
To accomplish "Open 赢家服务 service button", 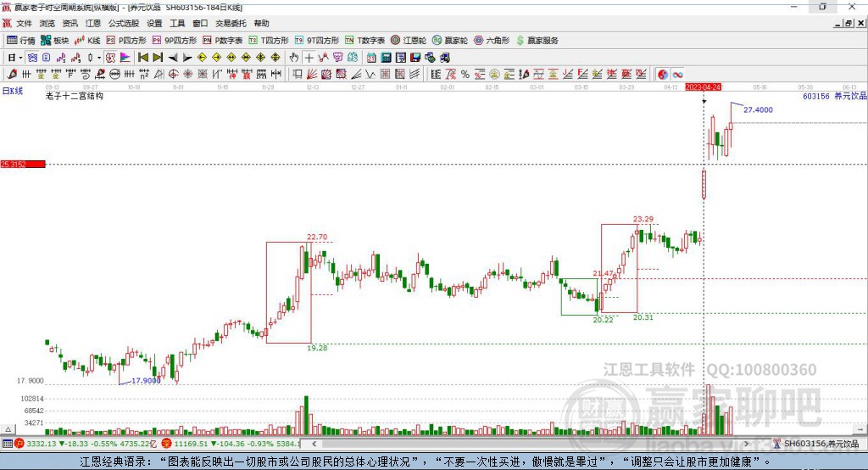I will click(x=537, y=41).
